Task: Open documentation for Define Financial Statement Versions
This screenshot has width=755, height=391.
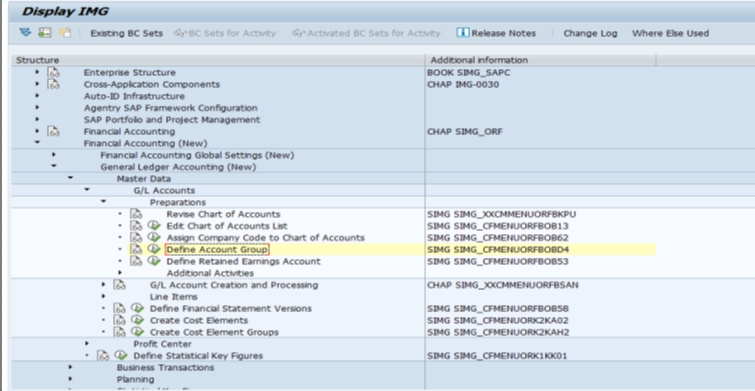Action: pyautogui.click(x=119, y=308)
